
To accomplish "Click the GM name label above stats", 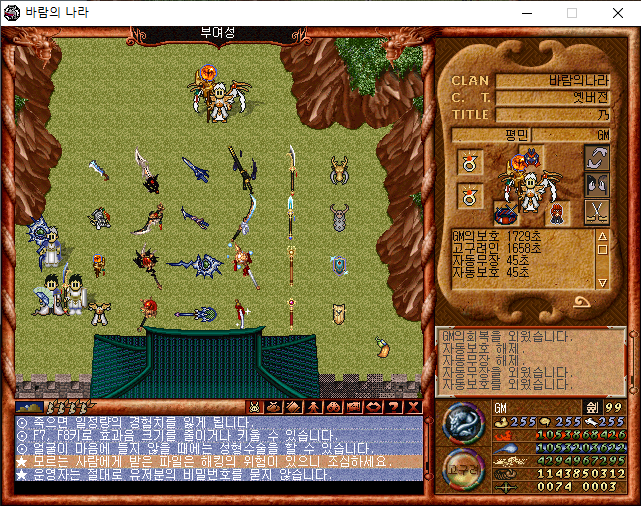I will 501,408.
